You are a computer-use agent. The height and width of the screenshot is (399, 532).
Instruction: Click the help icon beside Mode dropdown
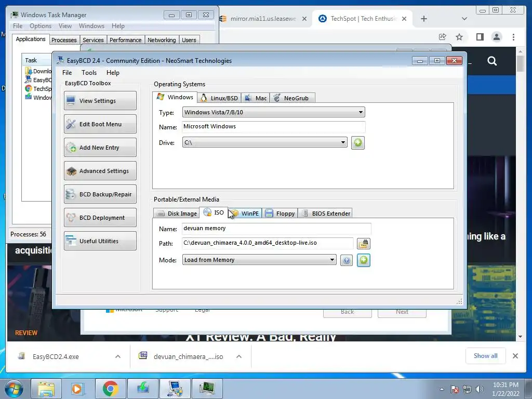pos(347,260)
